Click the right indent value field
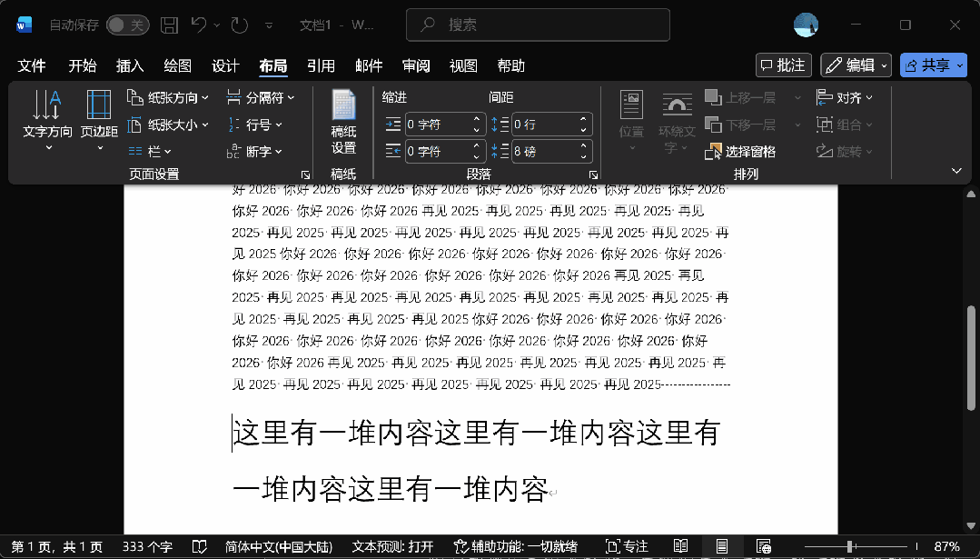 pos(438,151)
